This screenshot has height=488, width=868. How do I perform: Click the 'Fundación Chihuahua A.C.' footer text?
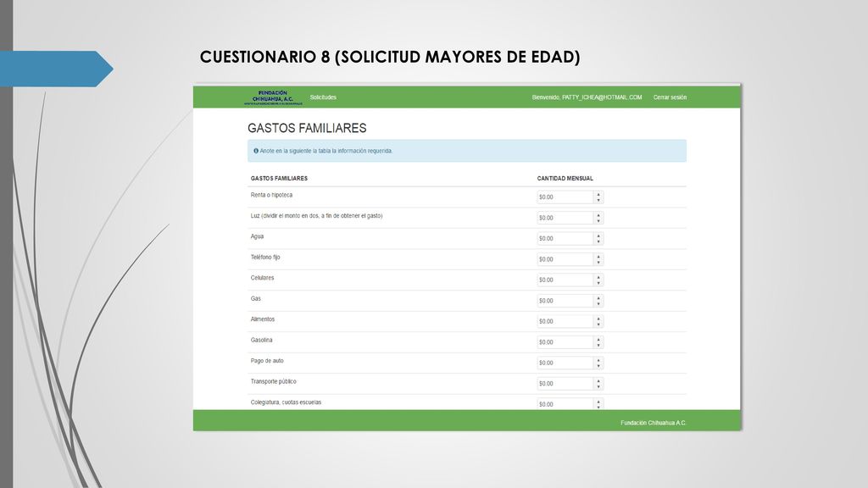point(654,423)
